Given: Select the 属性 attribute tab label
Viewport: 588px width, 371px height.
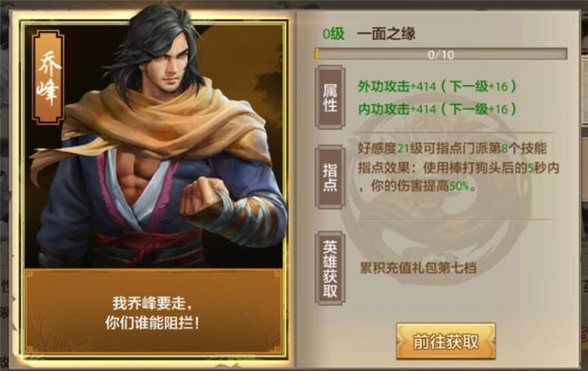Looking at the screenshot, I should [x=330, y=97].
